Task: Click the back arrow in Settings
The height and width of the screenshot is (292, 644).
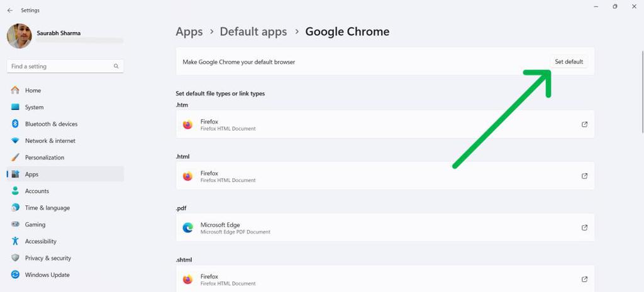Action: [9, 11]
